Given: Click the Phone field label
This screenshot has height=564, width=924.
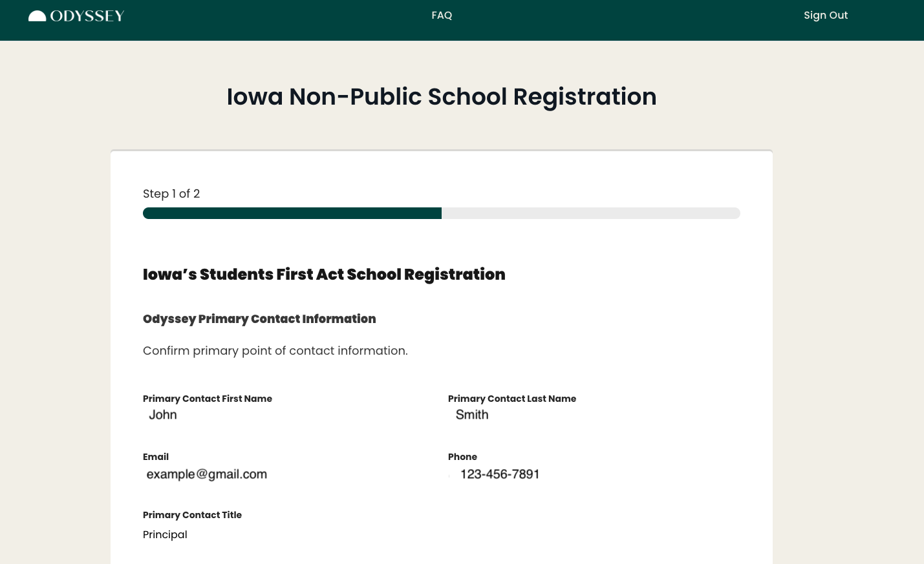Looking at the screenshot, I should click(x=462, y=457).
